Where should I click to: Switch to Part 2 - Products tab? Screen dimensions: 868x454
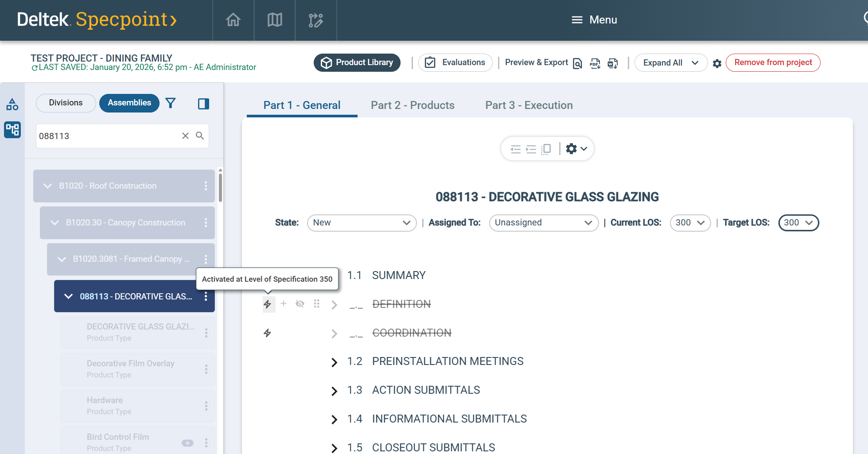pos(413,105)
